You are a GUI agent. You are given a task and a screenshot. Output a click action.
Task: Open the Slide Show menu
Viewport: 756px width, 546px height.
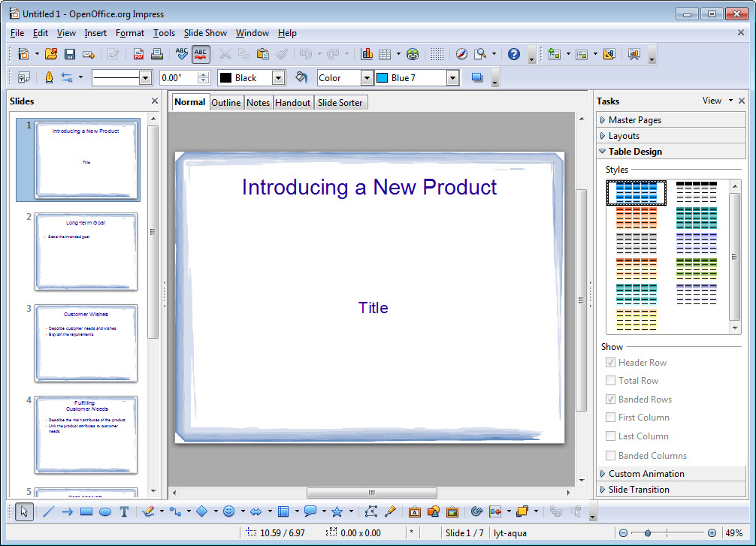(205, 33)
